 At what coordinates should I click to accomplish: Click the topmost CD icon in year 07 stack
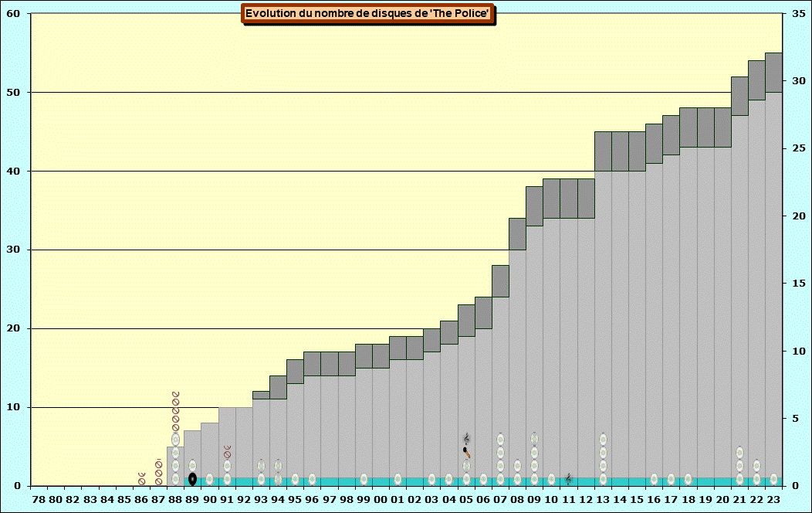[x=500, y=440]
